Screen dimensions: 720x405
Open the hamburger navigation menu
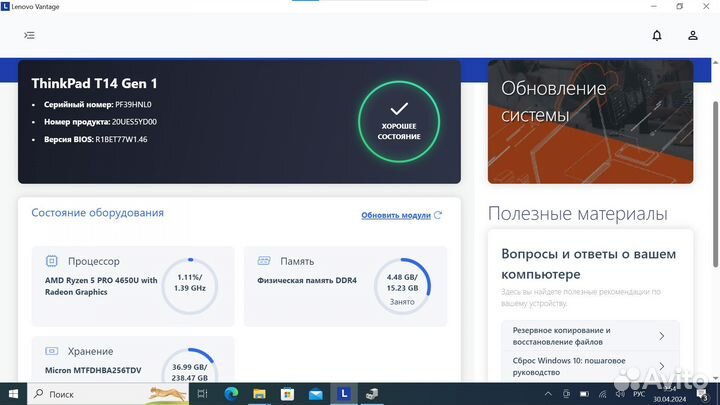[x=29, y=35]
